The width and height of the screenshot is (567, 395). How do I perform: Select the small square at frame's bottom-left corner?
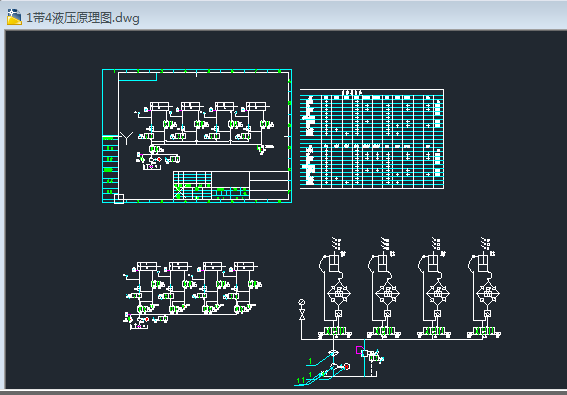tap(119, 199)
